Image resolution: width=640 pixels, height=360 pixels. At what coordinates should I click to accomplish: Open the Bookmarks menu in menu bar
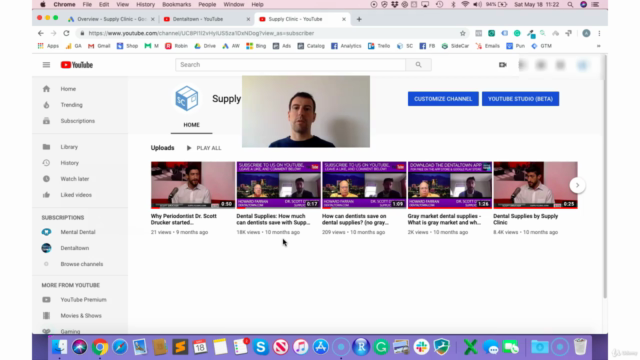coord(176,4)
